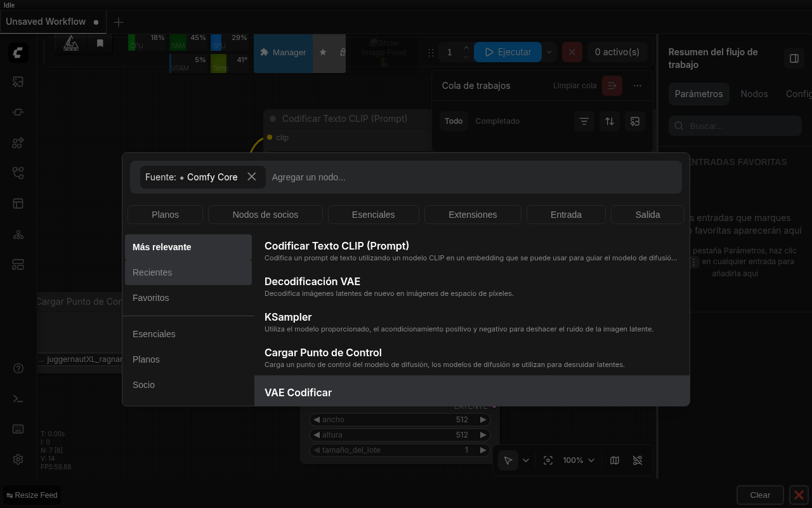Choose Decodificación VAE from results
Image resolution: width=812 pixels, height=508 pixels.
(x=472, y=286)
